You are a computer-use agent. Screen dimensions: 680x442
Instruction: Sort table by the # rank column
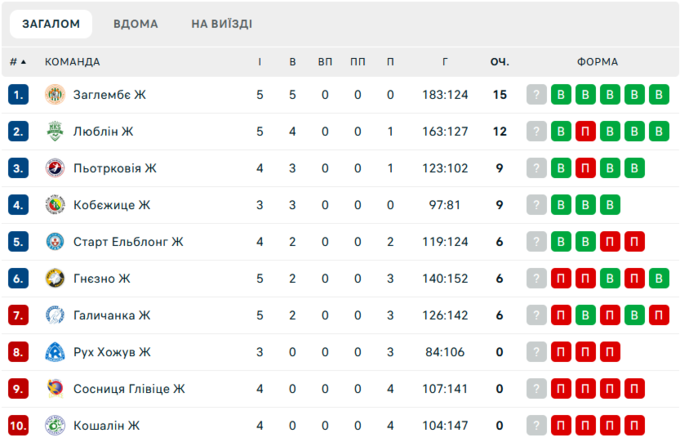click(18, 62)
